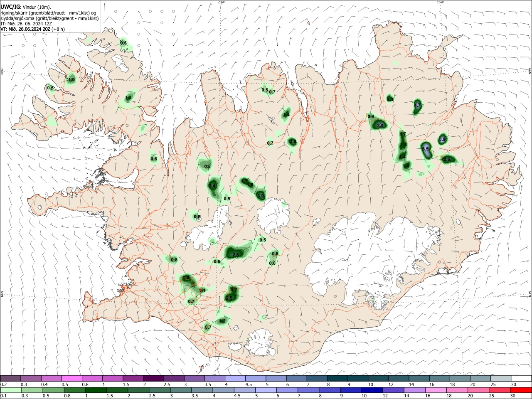Select the 5.5 rainfall value on the map
Screen dimensions: 532x399
tap(425, 149)
